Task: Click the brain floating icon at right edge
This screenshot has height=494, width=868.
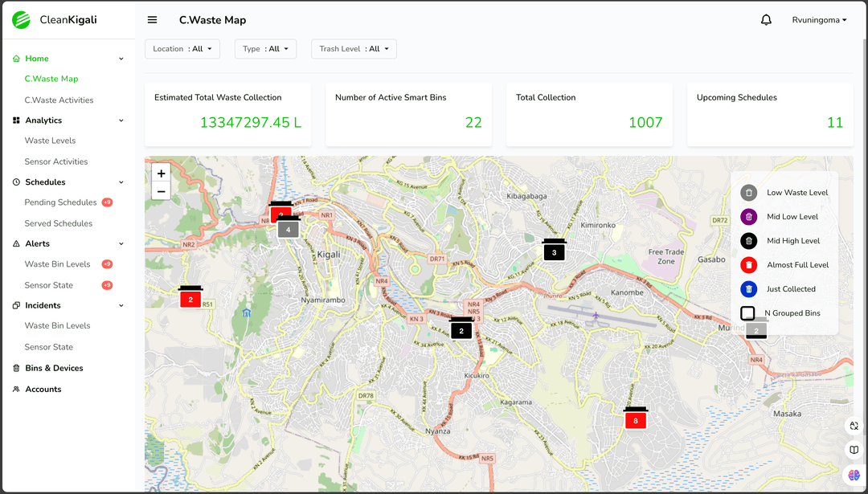Action: (854, 475)
